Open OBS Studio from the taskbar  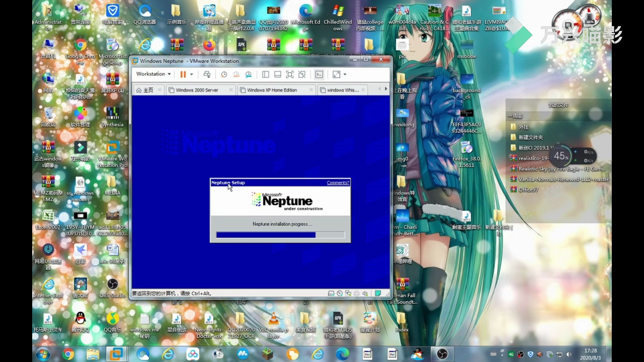click(442, 354)
